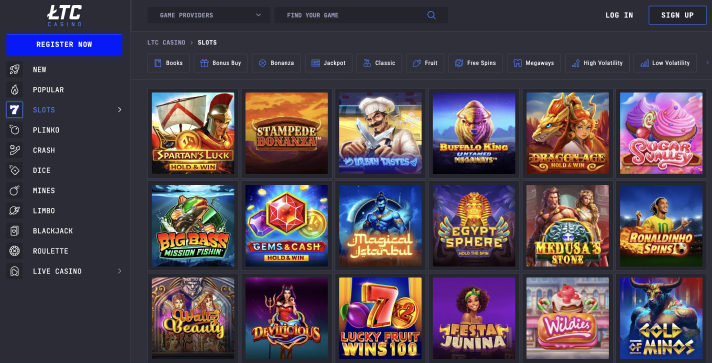Filter slots by Jackpot category

coord(329,63)
